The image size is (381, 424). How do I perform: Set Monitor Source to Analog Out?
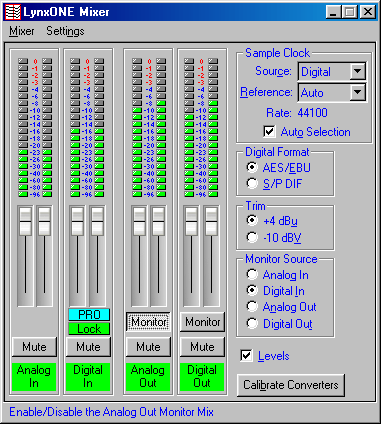252,307
